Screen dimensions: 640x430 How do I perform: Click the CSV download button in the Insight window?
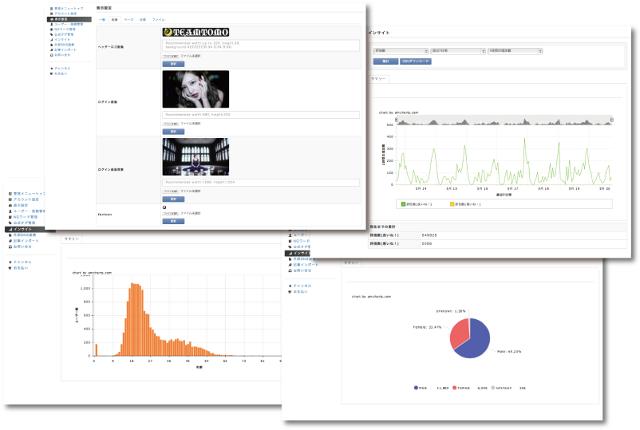coord(415,61)
